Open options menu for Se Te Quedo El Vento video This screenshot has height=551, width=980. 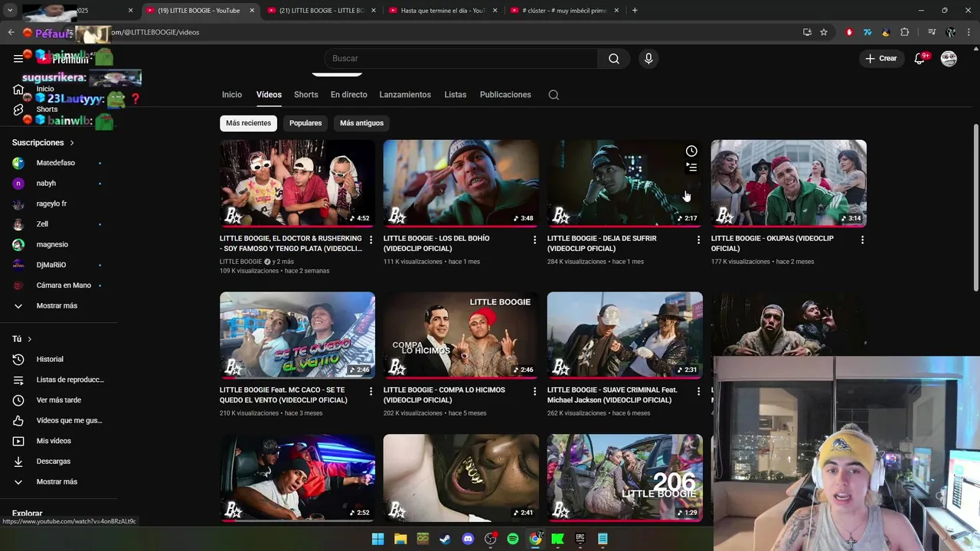click(x=371, y=391)
